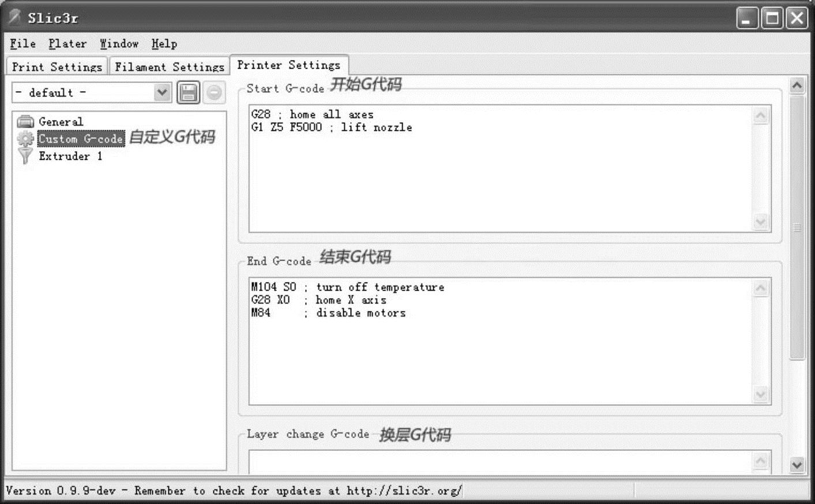Viewport: 815px width, 504px height.
Task: Click the 'M104 S0 ; turn off temperature' line
Action: click(348, 287)
